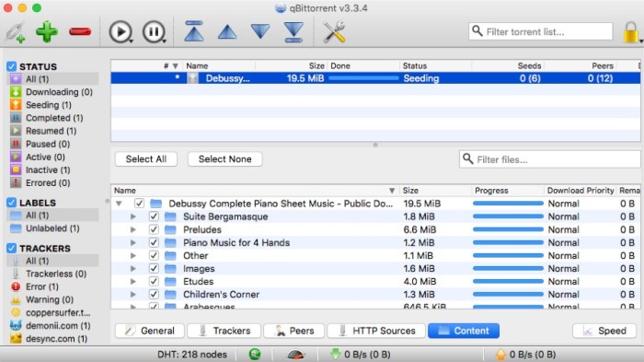Click the green plus add torrent icon
This screenshot has width=644, height=362.
click(47, 31)
